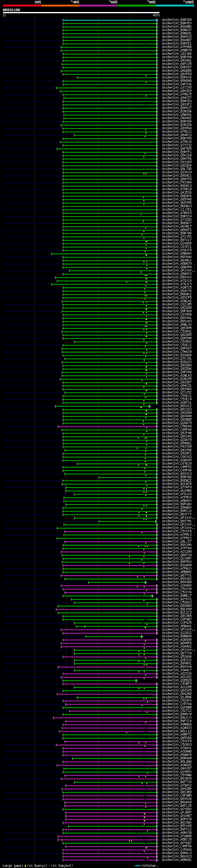The width and height of the screenshot is (197, 868).
Task: Select the UniRef100_Q5IFH8 label
Action: [x=176, y=433]
